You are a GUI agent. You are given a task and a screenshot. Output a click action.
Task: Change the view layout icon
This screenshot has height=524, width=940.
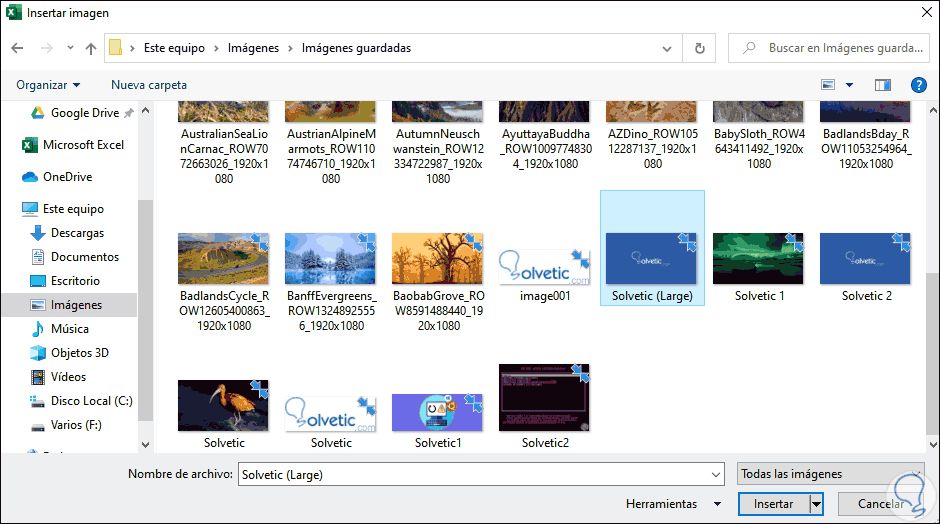click(x=828, y=85)
